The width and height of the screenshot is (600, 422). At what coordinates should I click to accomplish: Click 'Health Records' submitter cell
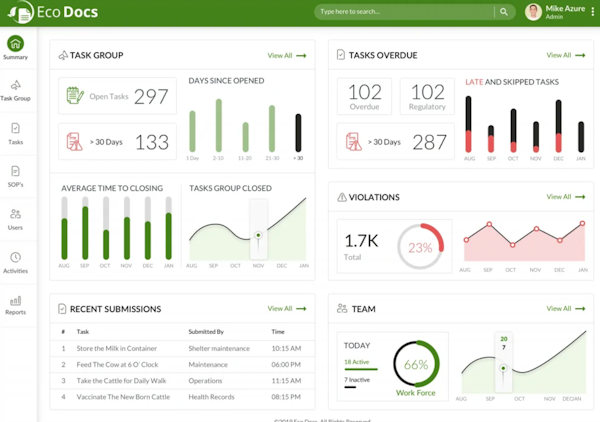click(x=211, y=397)
